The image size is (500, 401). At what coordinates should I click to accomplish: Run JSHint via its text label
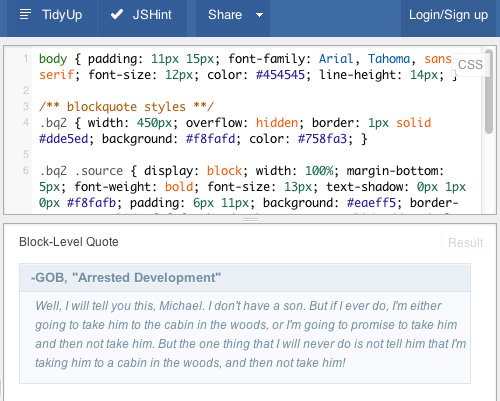pos(152,15)
